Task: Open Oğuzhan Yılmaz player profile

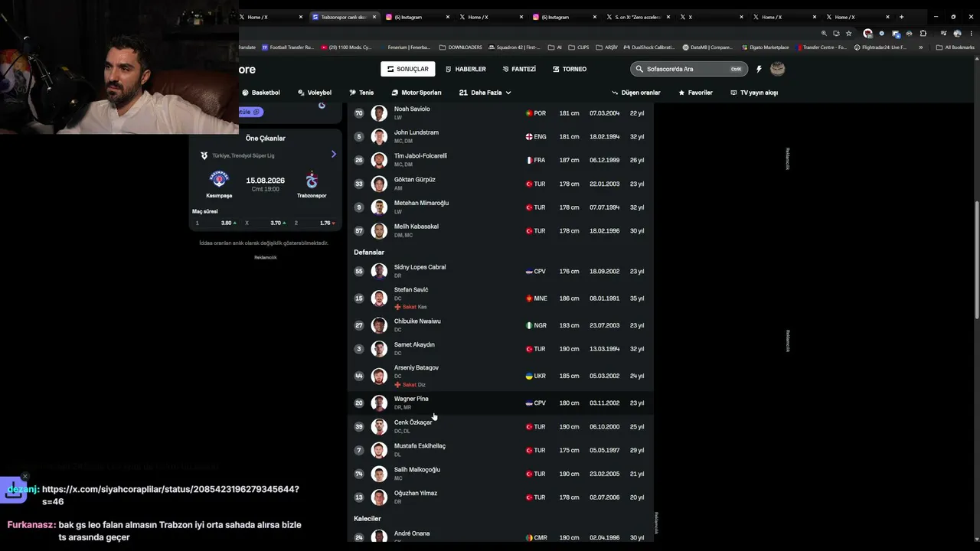Action: [x=501, y=497]
